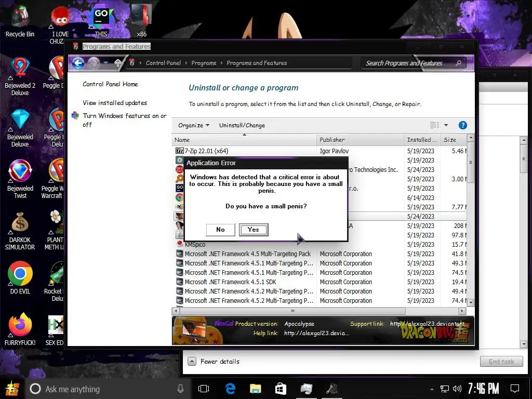This screenshot has width=532, height=399.
Task: Open the volume control in tray
Action: (457, 389)
